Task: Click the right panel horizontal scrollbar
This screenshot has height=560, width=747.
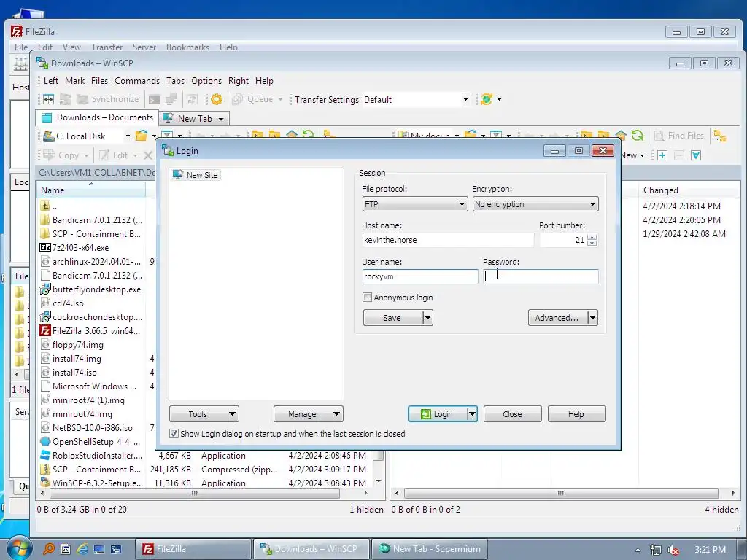Action: tap(560, 494)
